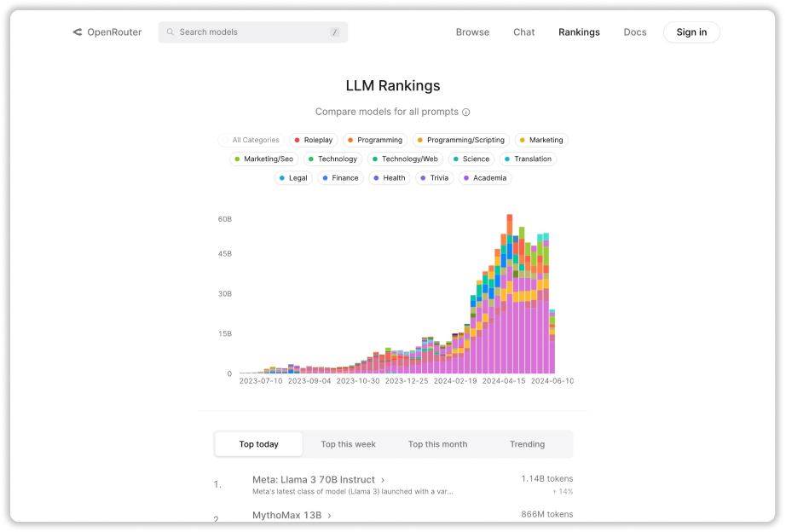Switch to Top this month tab
Viewport: 786px width, 532px height.
(x=437, y=444)
